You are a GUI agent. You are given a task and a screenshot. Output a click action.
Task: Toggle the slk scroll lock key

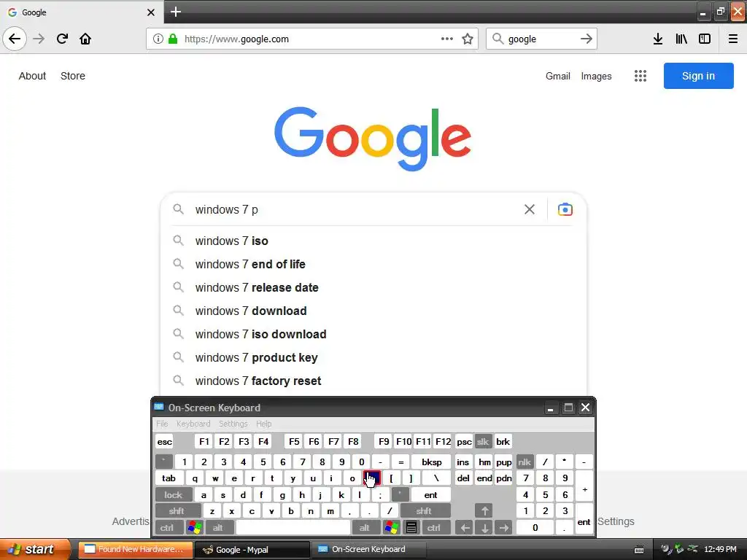483,441
